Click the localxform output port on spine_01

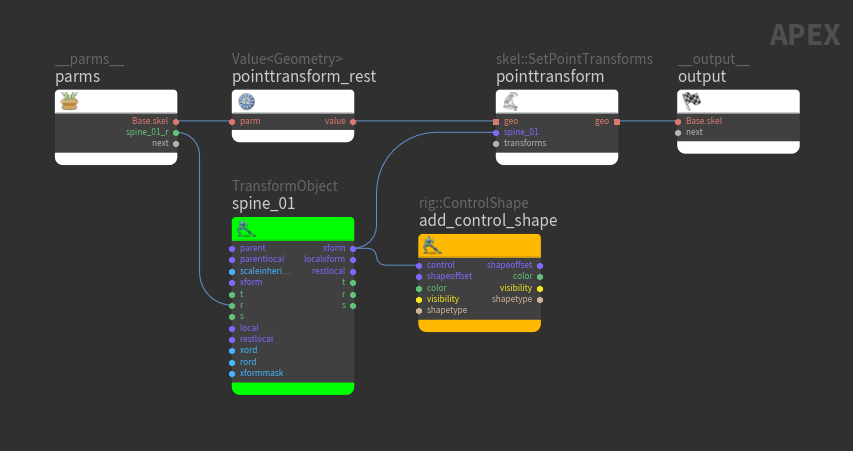pyautogui.click(x=353, y=260)
